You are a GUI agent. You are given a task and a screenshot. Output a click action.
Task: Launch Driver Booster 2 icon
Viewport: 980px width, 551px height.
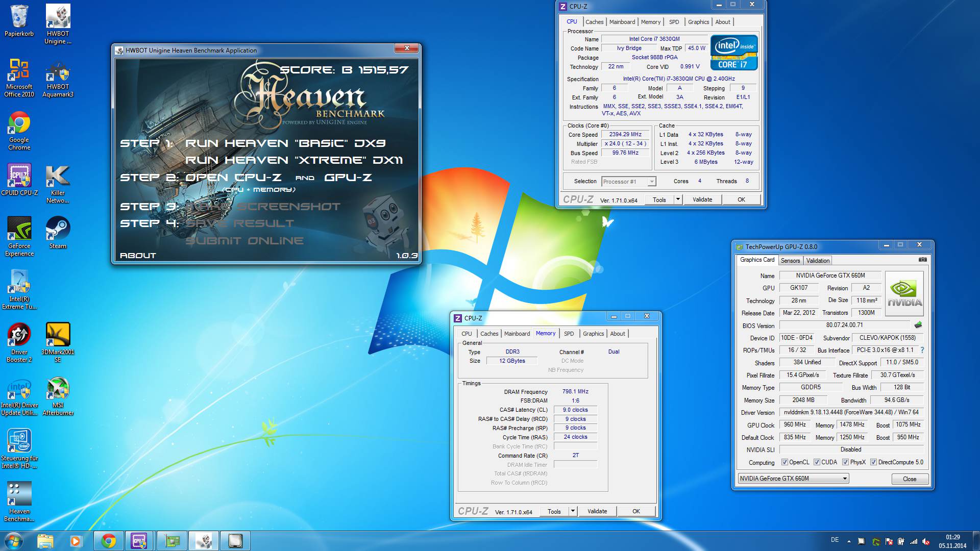click(19, 343)
